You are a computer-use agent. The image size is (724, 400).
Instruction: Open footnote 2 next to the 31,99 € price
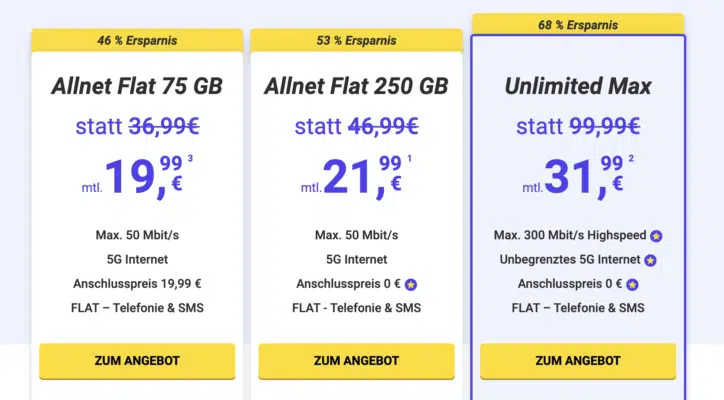pyautogui.click(x=633, y=159)
